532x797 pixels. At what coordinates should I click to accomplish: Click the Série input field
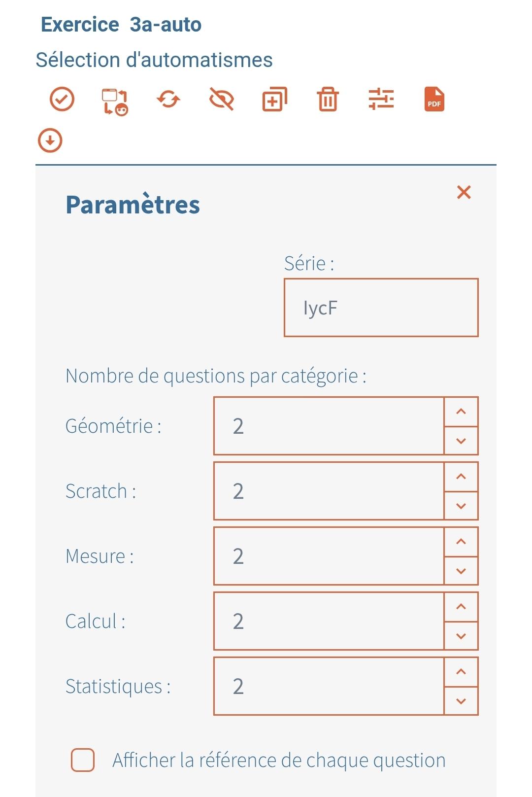(381, 308)
